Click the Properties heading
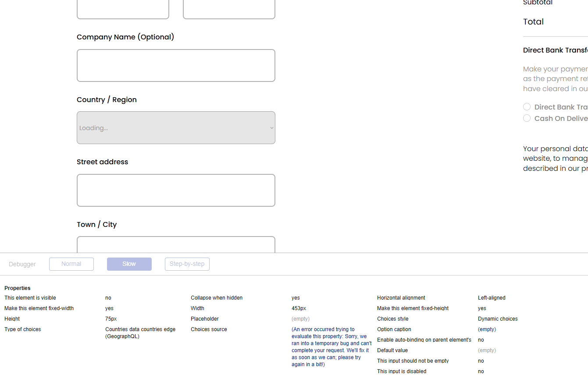588x378 pixels. click(x=18, y=288)
